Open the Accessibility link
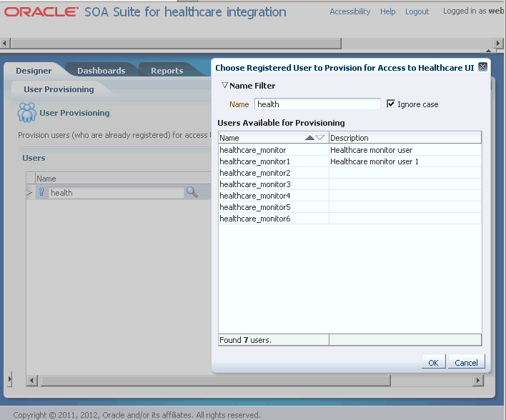Screen dimensions: 506x420 (349, 11)
